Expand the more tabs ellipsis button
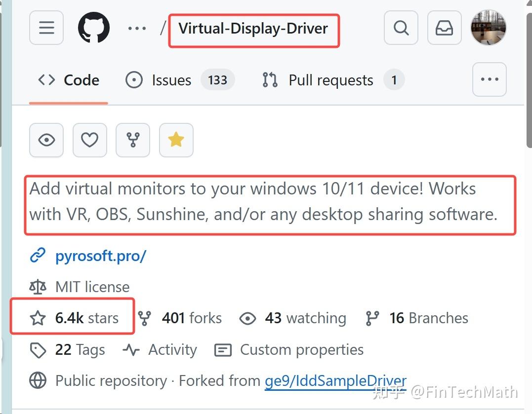The height and width of the screenshot is (414, 532). coord(489,79)
